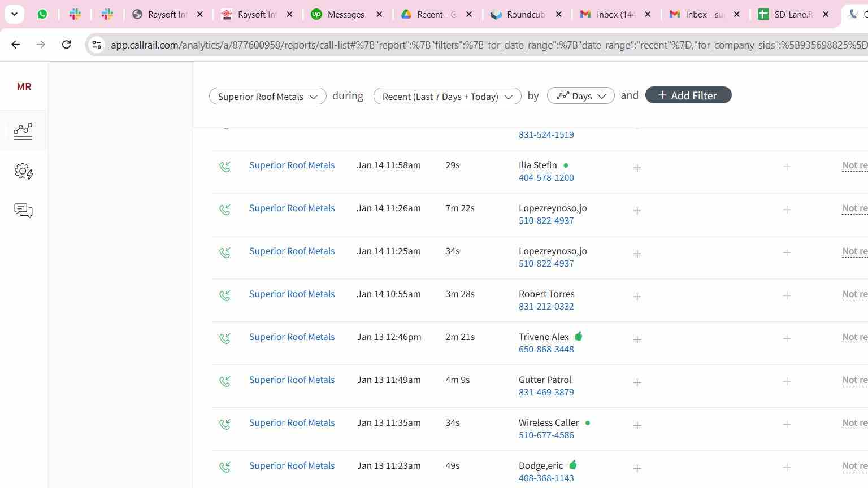Image resolution: width=868 pixels, height=488 pixels.
Task: Click inbound call icon for Jan 14 11:25am row
Action: point(225,252)
